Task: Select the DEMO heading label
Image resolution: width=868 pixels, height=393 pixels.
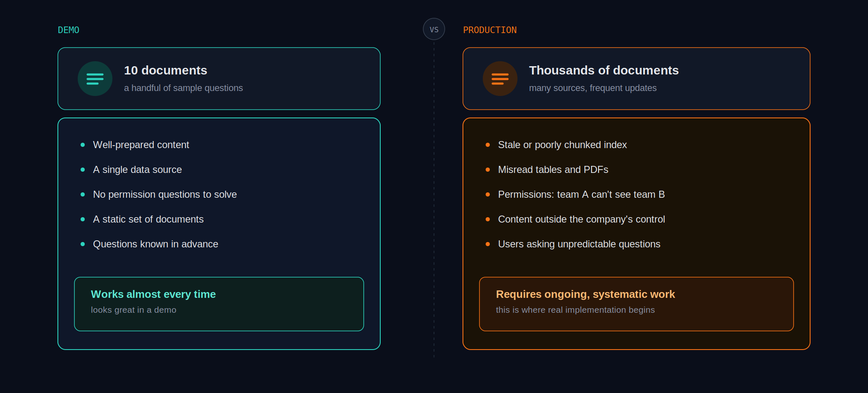Action: [69, 30]
